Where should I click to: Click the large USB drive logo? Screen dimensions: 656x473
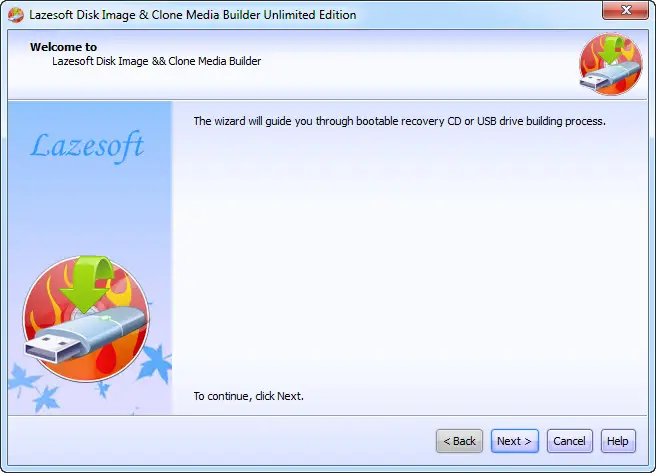click(x=86, y=319)
